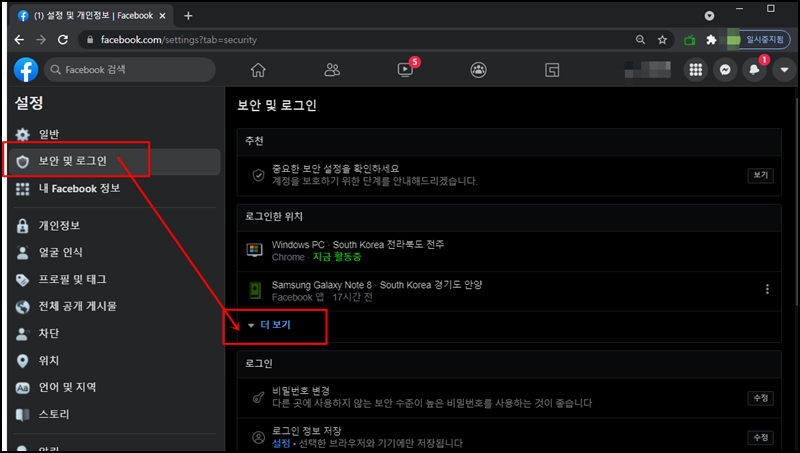Click 수정 button for 로그인 정보 저장
This screenshot has width=800, height=453.
(761, 437)
